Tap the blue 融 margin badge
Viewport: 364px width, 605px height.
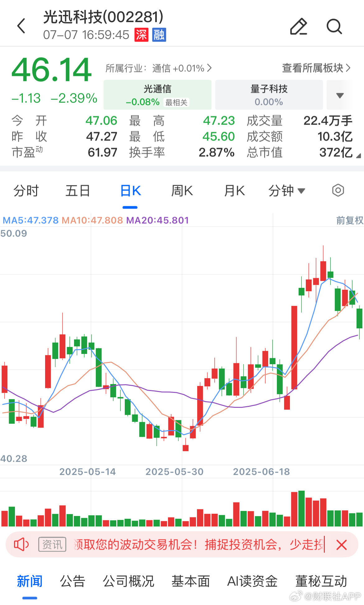click(159, 35)
